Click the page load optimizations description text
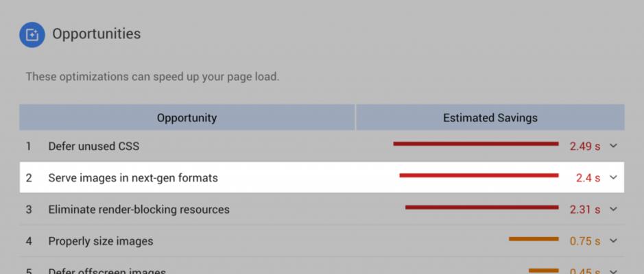Screen dimensions: 644x274 click(152, 77)
